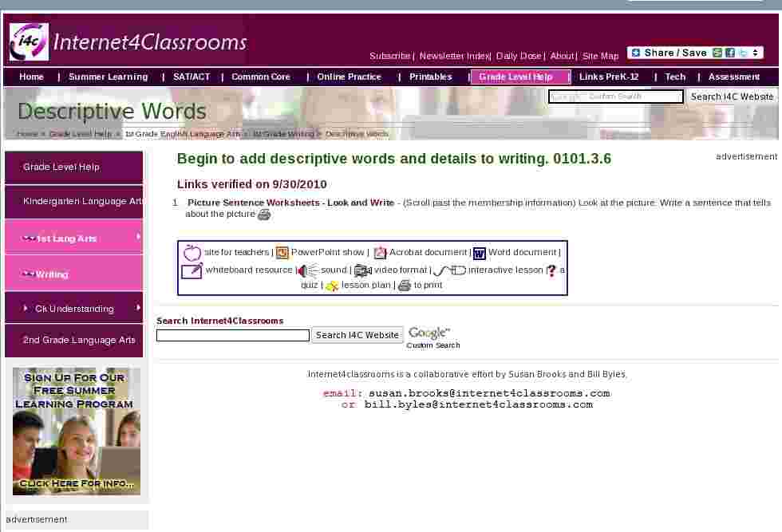Click the lower Search I4C Website button
The height and width of the screenshot is (532, 782).
[357, 335]
